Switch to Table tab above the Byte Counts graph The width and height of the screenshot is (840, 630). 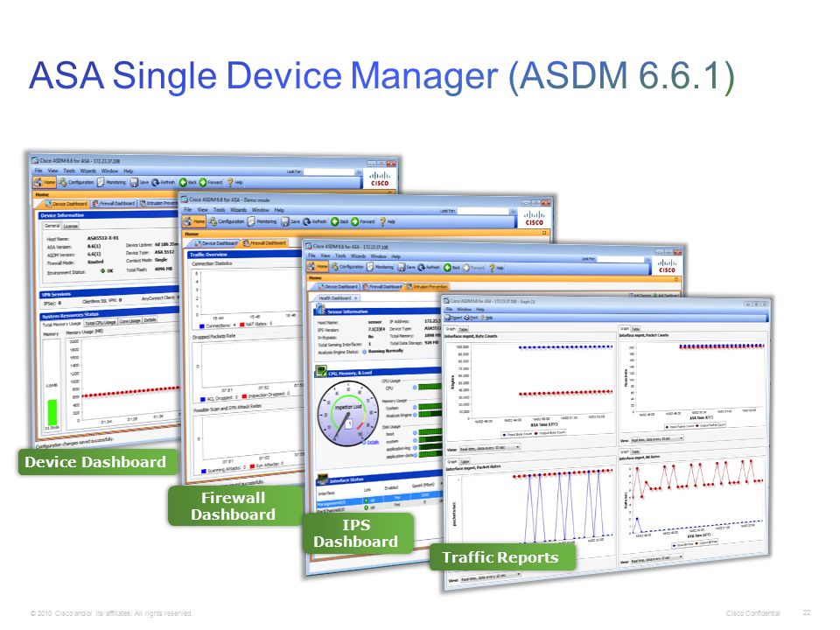point(464,328)
